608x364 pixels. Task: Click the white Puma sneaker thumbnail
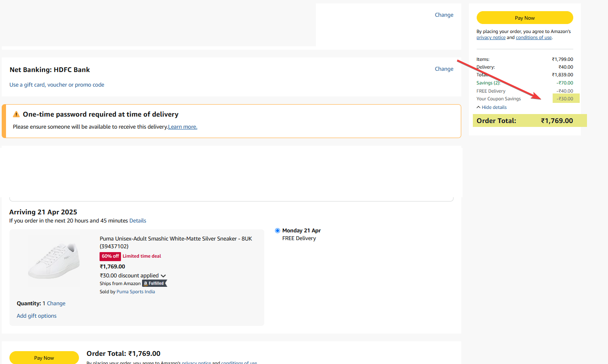(x=54, y=261)
